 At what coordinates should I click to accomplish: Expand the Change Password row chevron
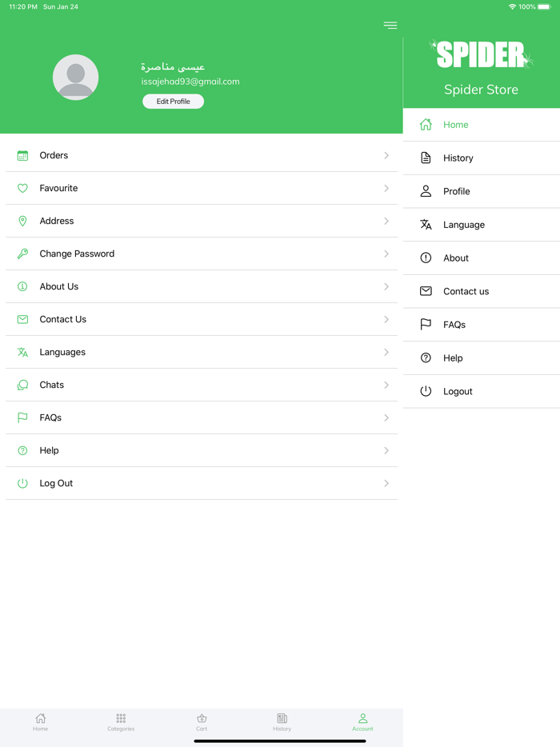[386, 254]
